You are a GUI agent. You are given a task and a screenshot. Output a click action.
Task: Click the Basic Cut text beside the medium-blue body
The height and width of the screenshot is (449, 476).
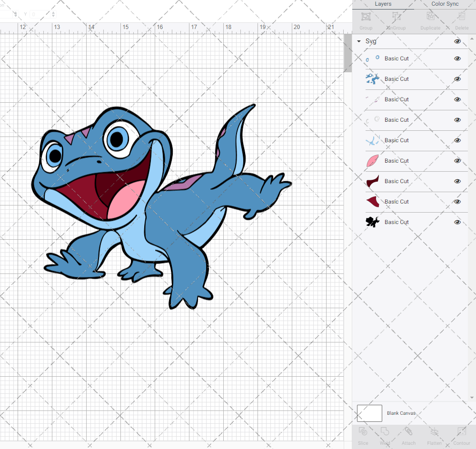pyautogui.click(x=397, y=79)
